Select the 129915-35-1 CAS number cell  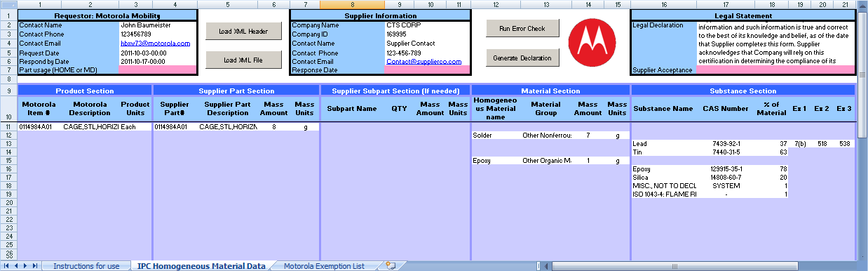[726, 169]
